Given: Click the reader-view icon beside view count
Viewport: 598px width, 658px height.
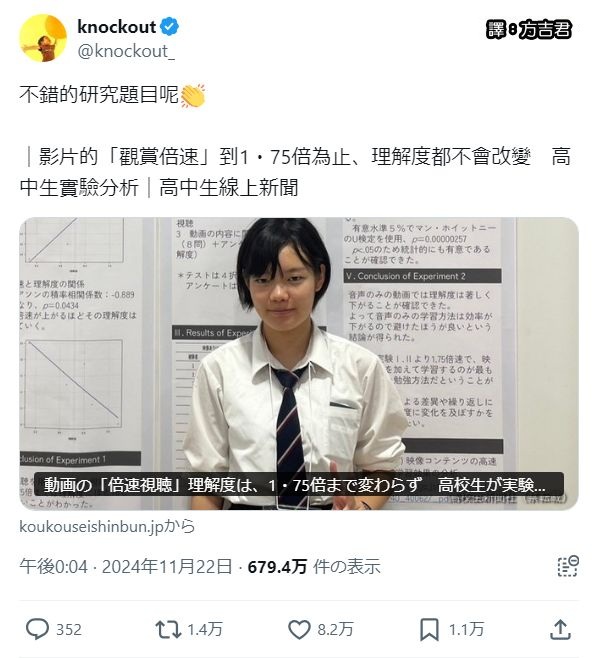Looking at the screenshot, I should pyautogui.click(x=568, y=566).
